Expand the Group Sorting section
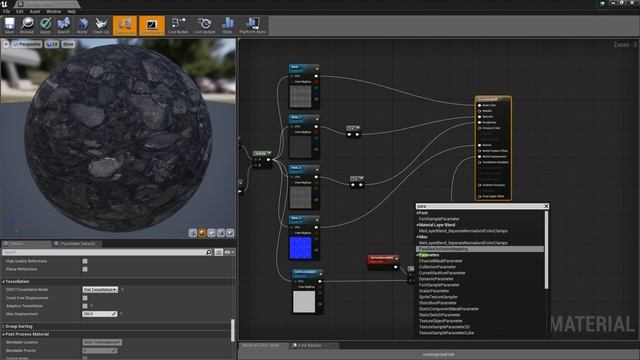640x360 pixels. [4, 327]
